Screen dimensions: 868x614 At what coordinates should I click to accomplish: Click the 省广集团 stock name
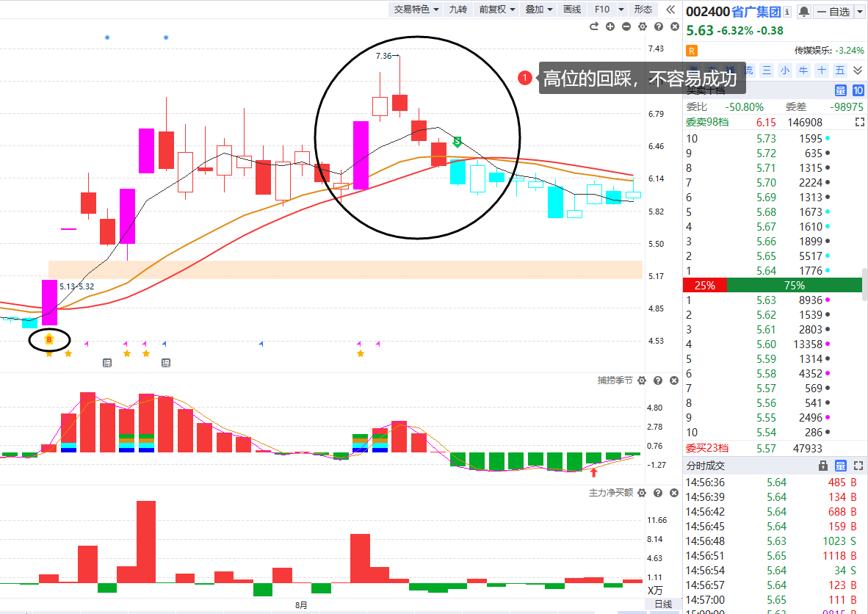pyautogui.click(x=756, y=12)
